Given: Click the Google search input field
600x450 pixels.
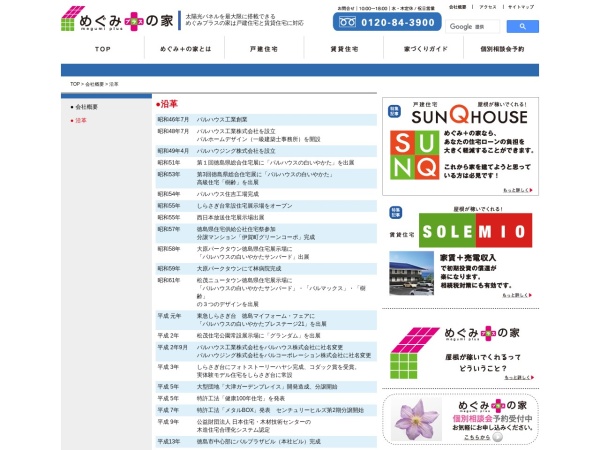Looking at the screenshot, I should (473, 26).
